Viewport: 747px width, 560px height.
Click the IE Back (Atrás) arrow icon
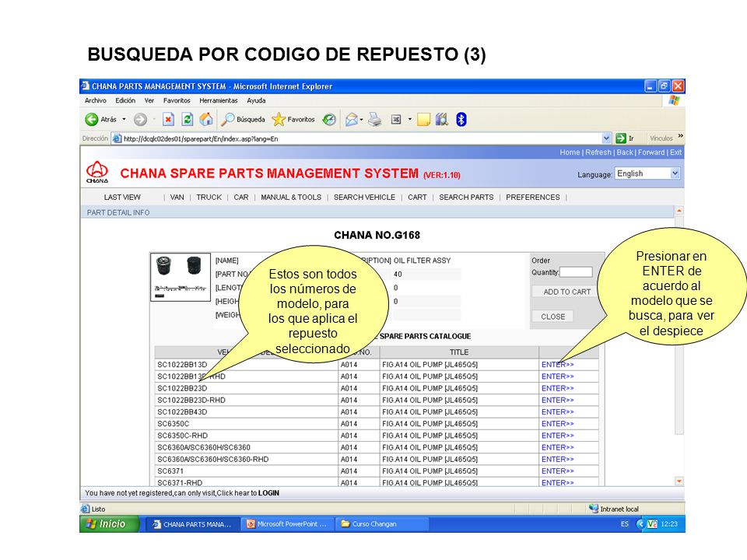[x=92, y=119]
